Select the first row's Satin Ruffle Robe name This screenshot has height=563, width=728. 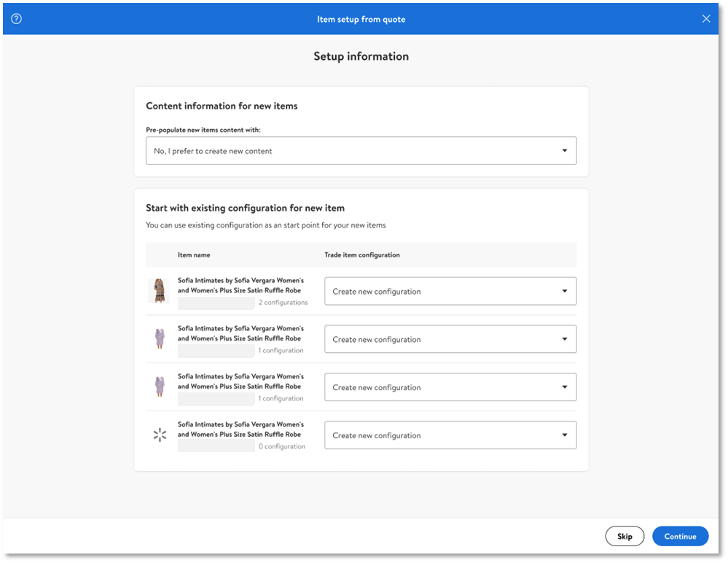click(240, 285)
